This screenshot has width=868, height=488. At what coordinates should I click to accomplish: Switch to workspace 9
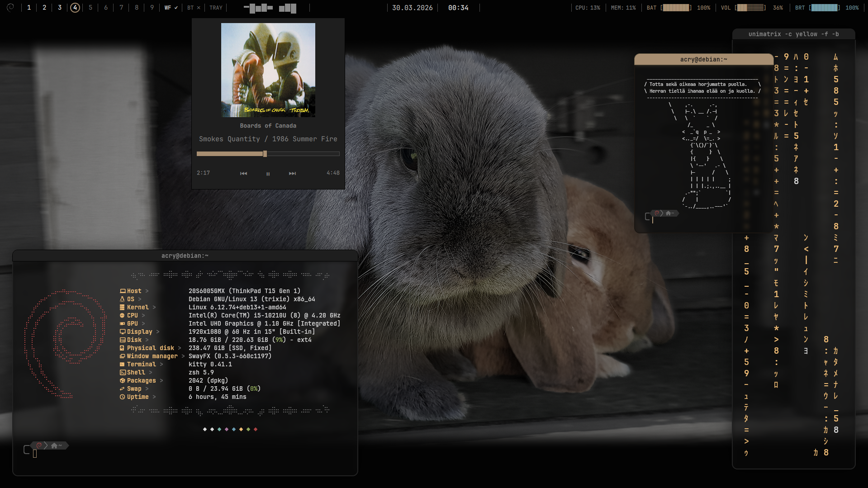click(x=152, y=8)
